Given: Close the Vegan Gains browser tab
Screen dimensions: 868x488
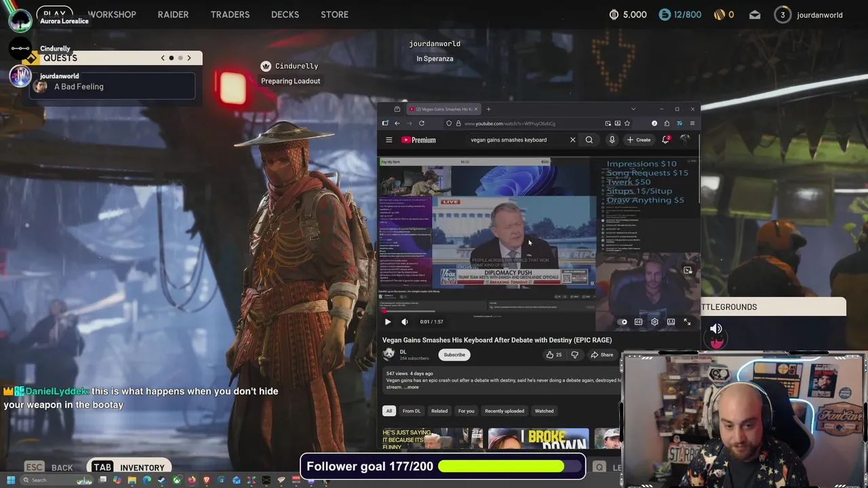Looking at the screenshot, I should tap(476, 109).
